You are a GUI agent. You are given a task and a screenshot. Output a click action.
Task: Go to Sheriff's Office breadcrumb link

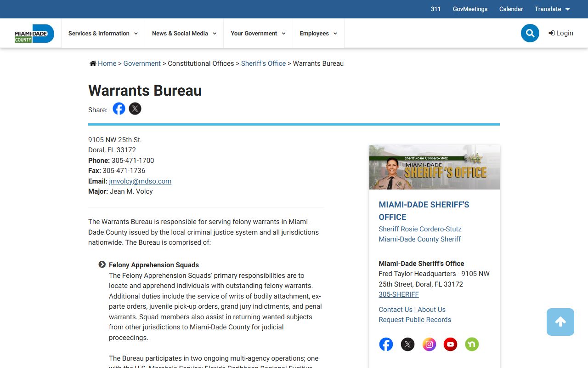tap(263, 63)
